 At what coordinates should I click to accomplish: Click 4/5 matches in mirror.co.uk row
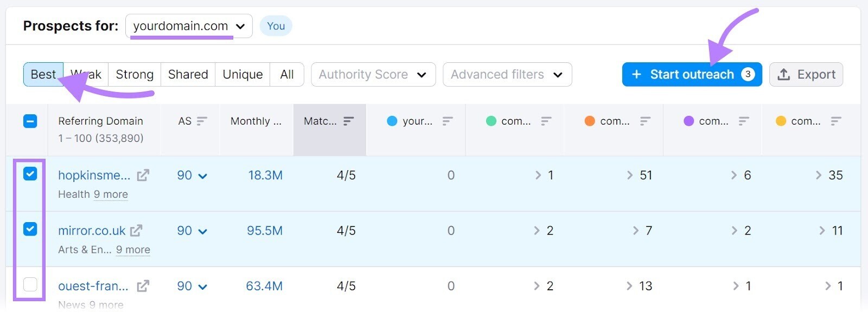pyautogui.click(x=346, y=231)
